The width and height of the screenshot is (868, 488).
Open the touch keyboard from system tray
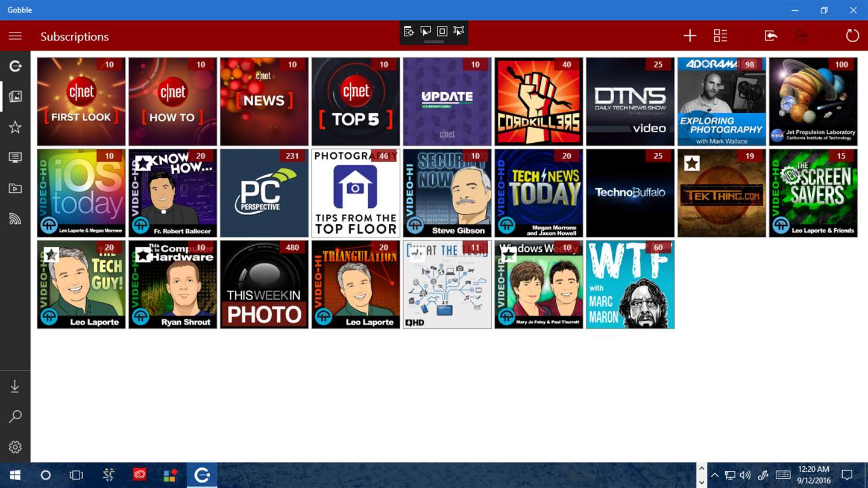pos(783,475)
